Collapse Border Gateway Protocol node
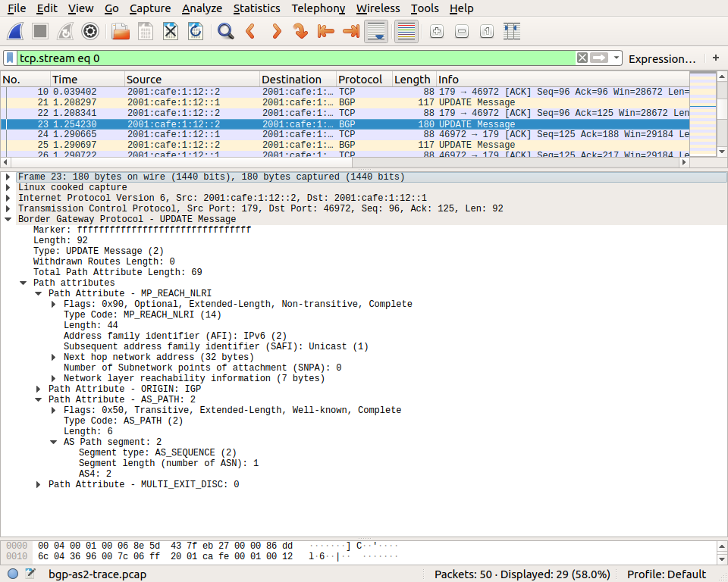The height and width of the screenshot is (582, 728). [x=8, y=219]
